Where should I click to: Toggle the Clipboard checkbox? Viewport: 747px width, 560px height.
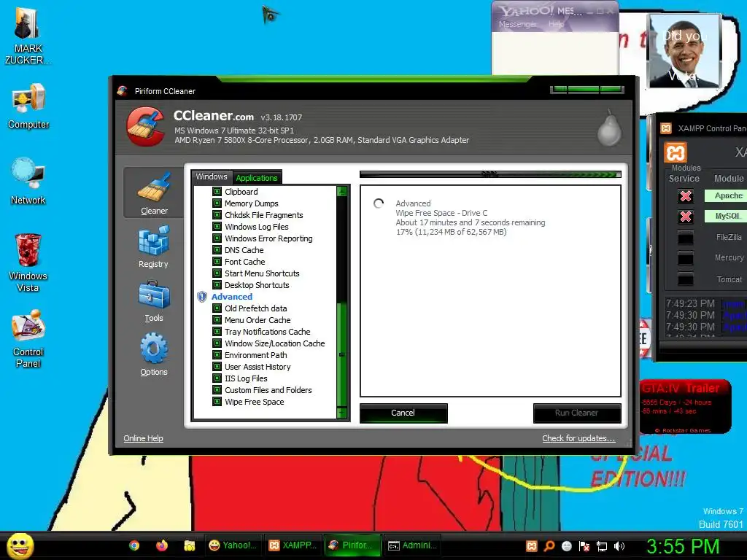pyautogui.click(x=217, y=192)
